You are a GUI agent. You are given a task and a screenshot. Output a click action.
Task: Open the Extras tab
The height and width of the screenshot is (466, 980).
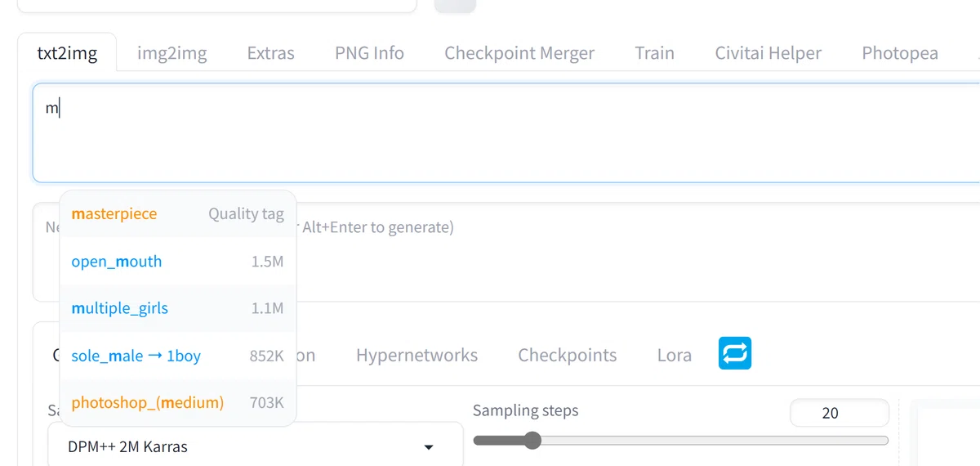(270, 53)
